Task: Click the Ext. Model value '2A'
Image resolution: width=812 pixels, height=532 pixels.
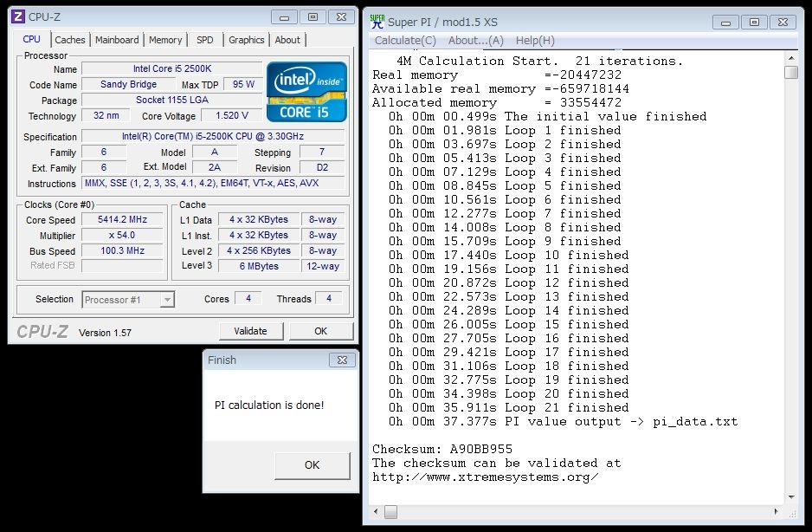Action: click(x=215, y=167)
